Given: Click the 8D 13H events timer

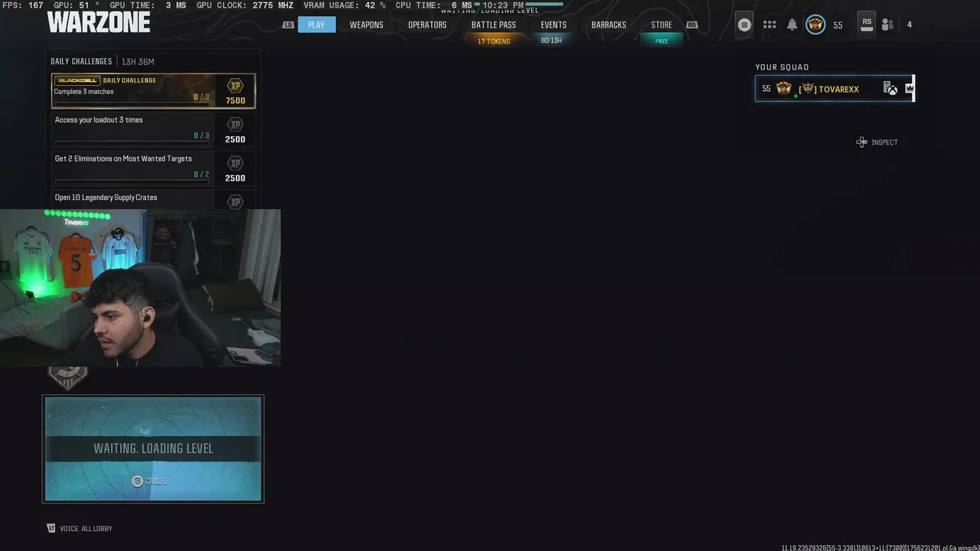Looking at the screenshot, I should click(x=551, y=41).
